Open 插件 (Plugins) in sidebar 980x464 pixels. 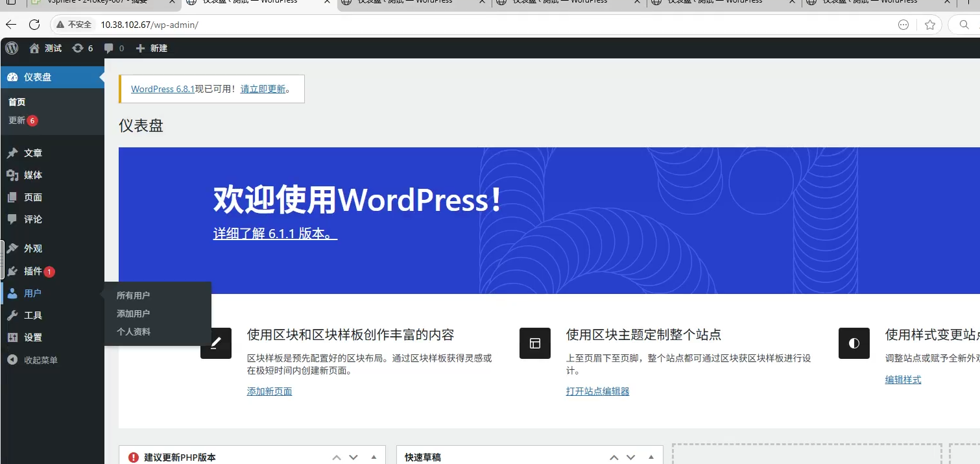[52, 271]
